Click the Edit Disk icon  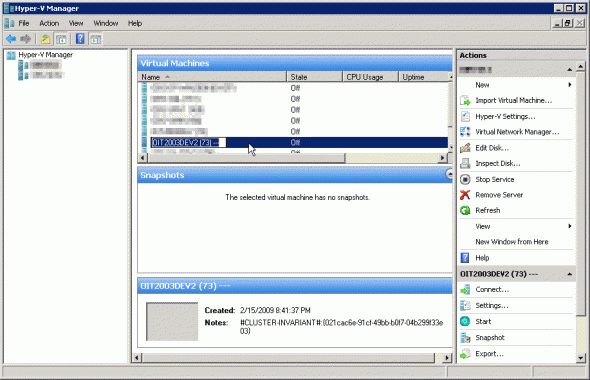click(x=465, y=148)
